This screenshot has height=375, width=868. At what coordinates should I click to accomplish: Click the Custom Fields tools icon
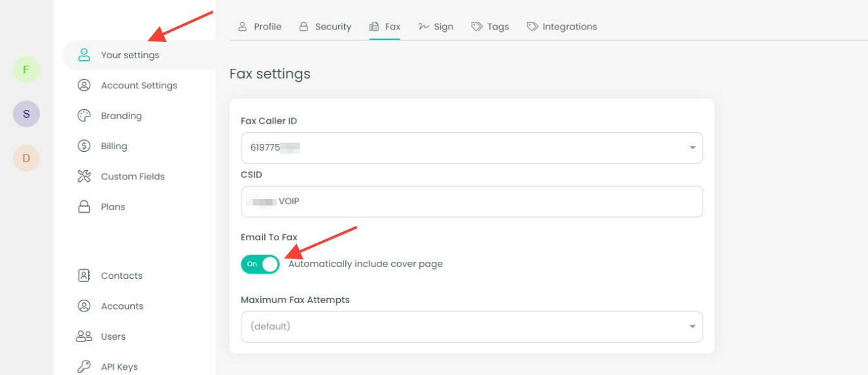click(84, 176)
